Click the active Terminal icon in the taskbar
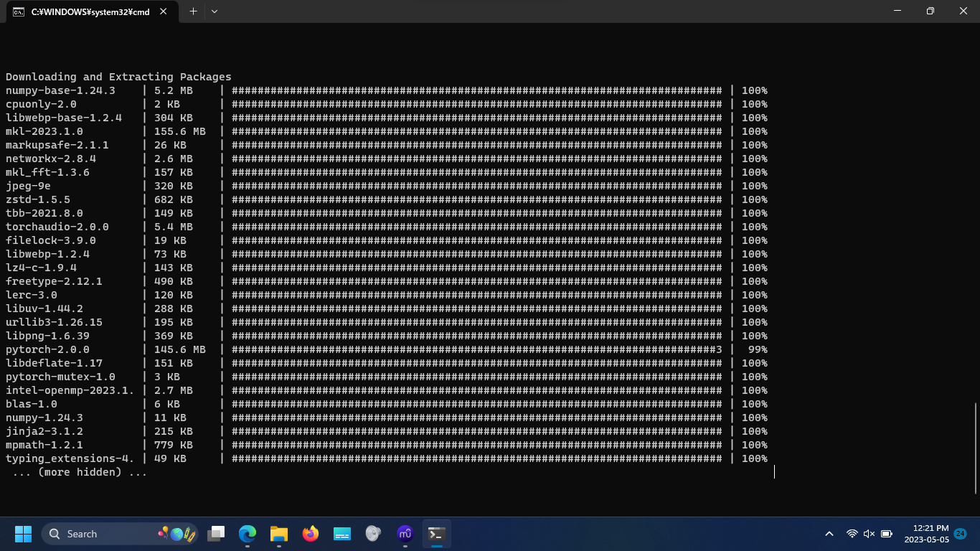 pos(436,534)
